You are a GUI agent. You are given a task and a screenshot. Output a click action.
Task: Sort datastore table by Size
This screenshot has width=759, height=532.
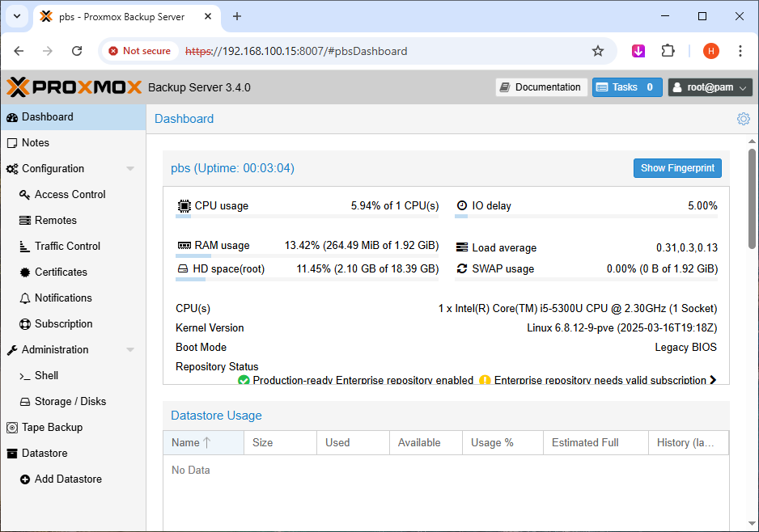280,442
